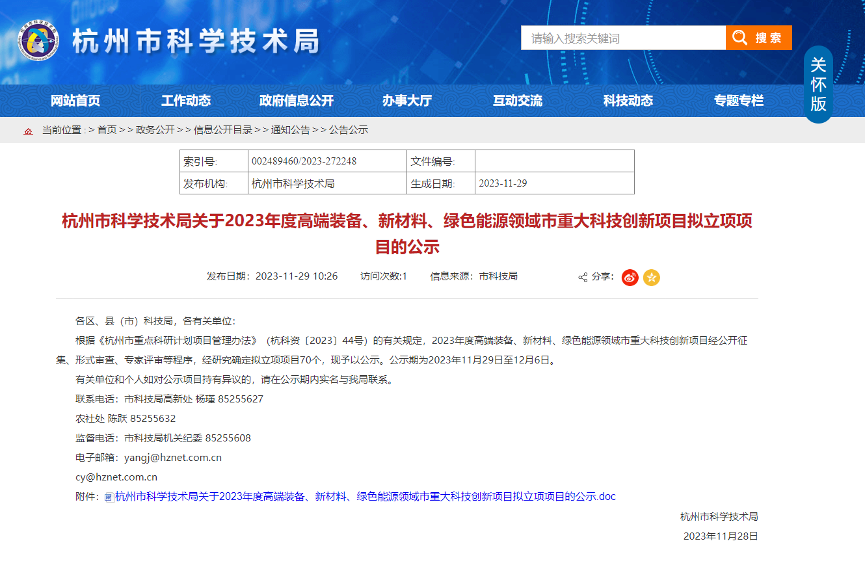Viewport: 866px width, 566px height.
Task: Click the Hangzhou Science Bureau emblem logo
Action: click(39, 41)
